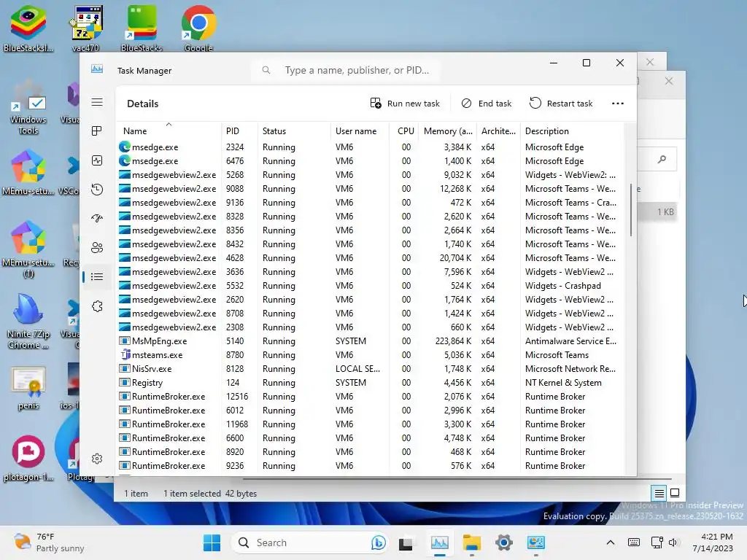Select msedgewebview2.exe row with PID 5268

click(370, 175)
